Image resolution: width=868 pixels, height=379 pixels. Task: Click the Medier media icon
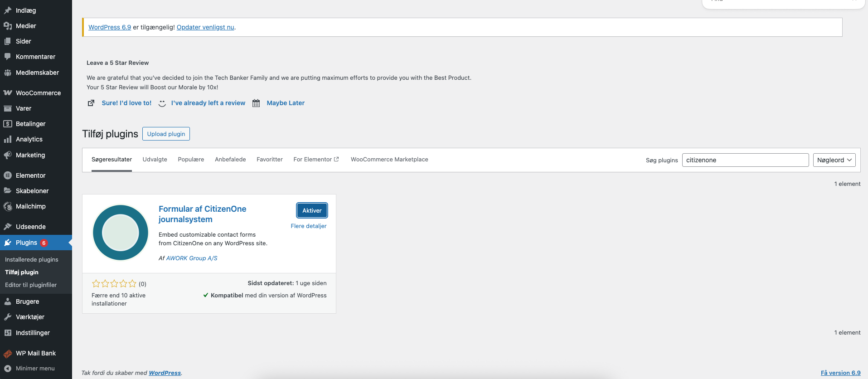pyautogui.click(x=8, y=26)
